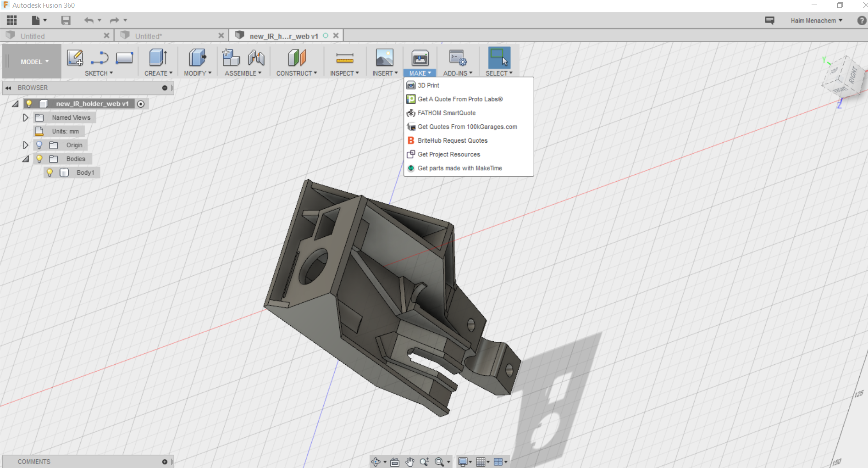
Task: Choose Get A Quote From Proto Labs
Action: point(469,99)
